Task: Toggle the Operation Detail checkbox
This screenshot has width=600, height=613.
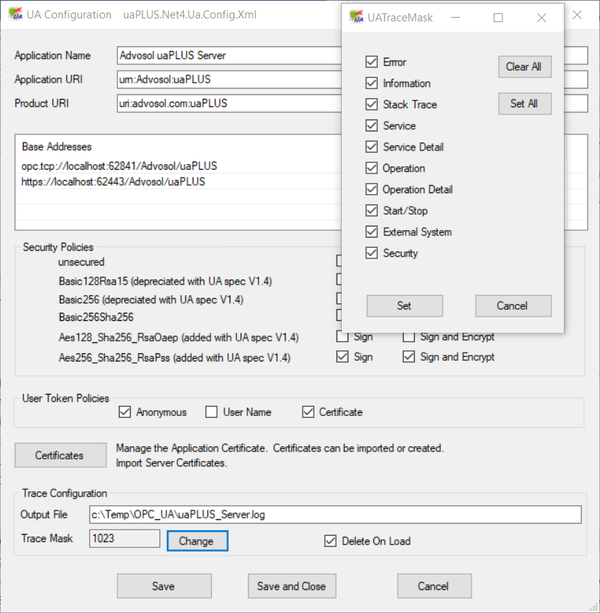Action: (x=371, y=189)
